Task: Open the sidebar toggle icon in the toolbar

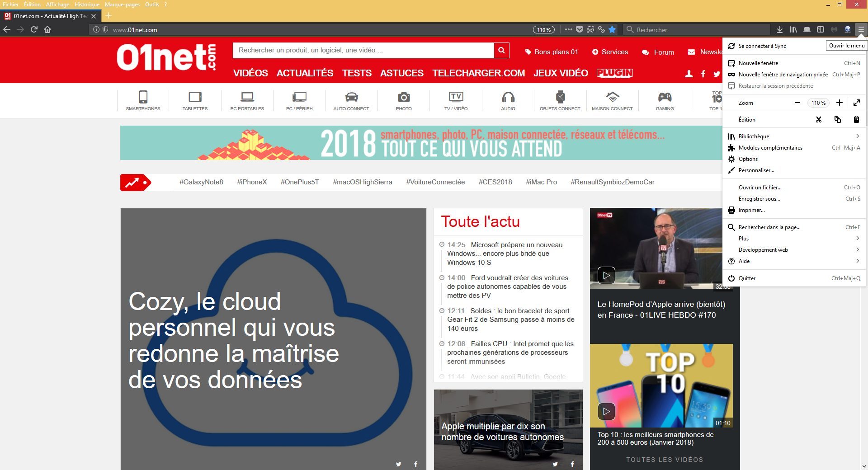Action: (x=821, y=29)
